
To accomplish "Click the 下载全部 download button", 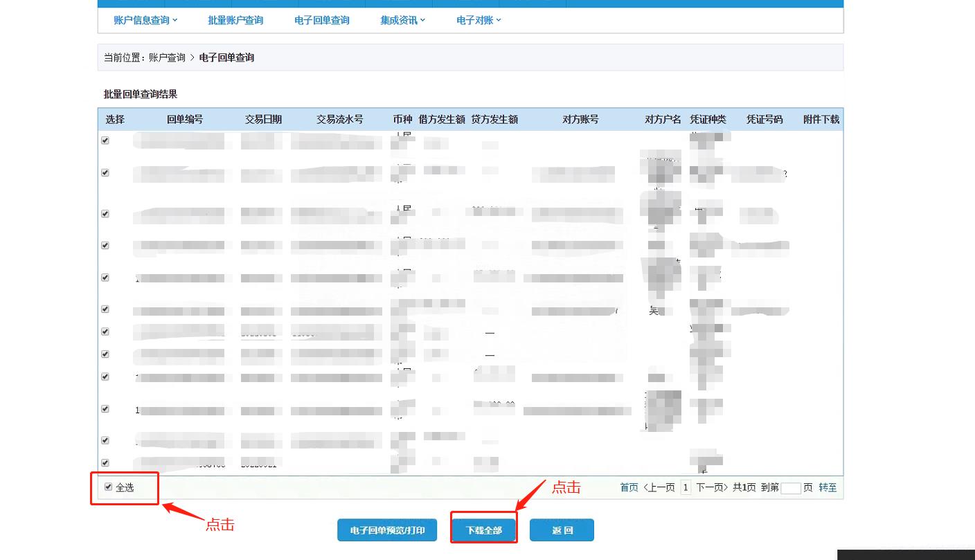I will (x=483, y=530).
